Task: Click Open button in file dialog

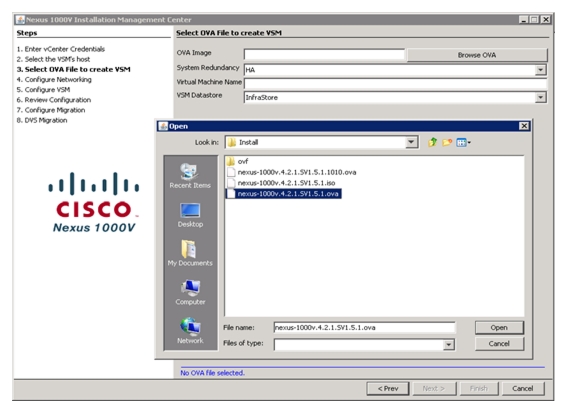Action: (x=499, y=327)
